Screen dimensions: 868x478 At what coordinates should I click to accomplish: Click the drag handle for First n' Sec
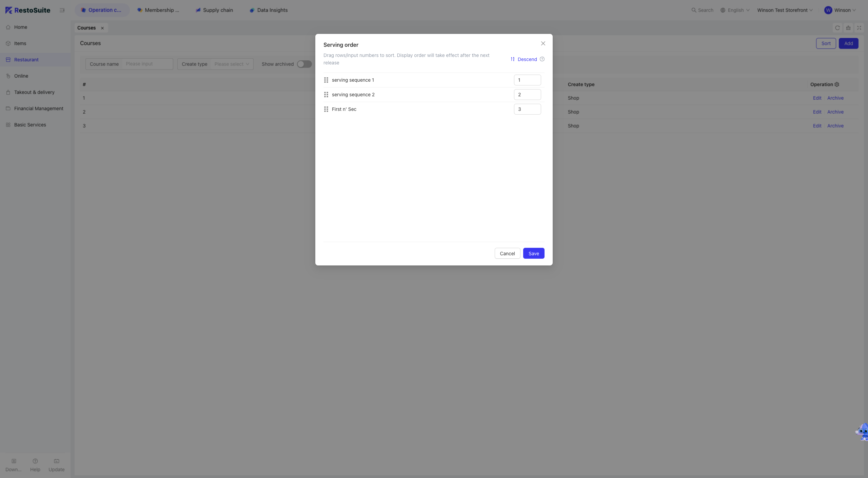326,109
